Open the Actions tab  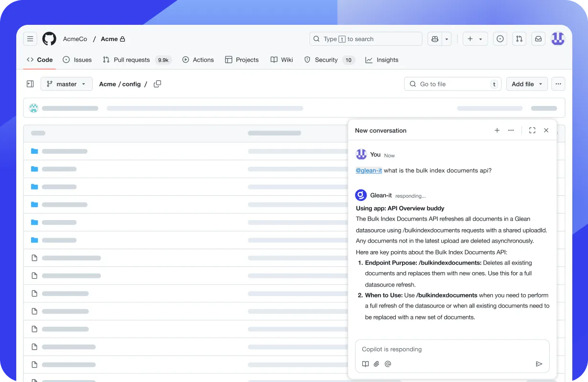click(198, 60)
